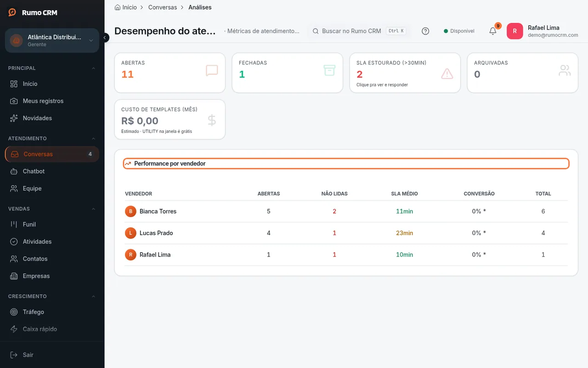The width and height of the screenshot is (588, 368).
Task: Click the Buscar no Rumo CRM search field
Action: 359,31
